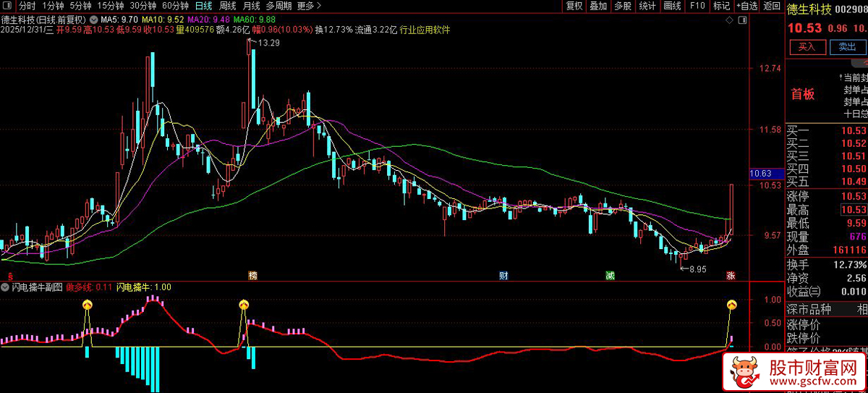This screenshot has height=393, width=868.
Task: Click the 返回 back button
Action: tap(771, 6)
